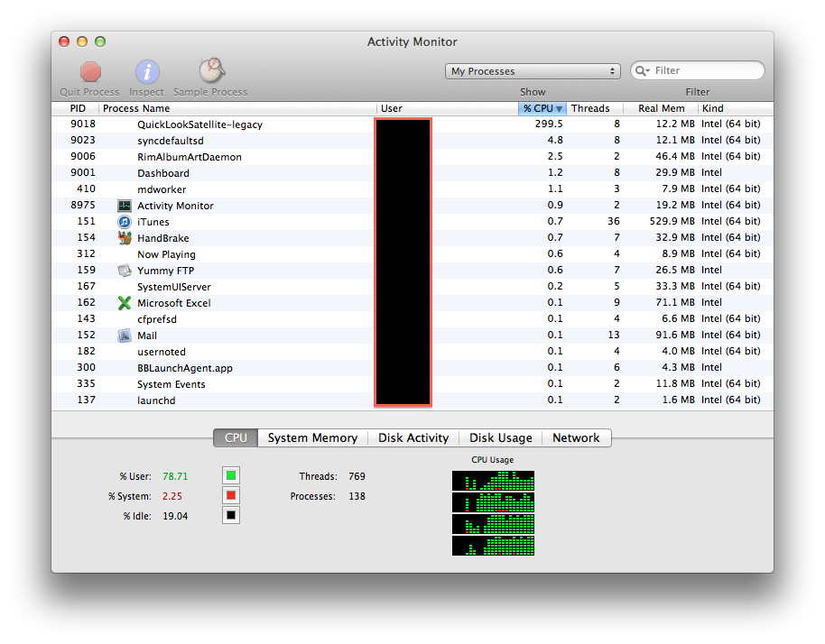825x644 pixels.
Task: Click the 529.9 MB memory value
Action: (672, 221)
